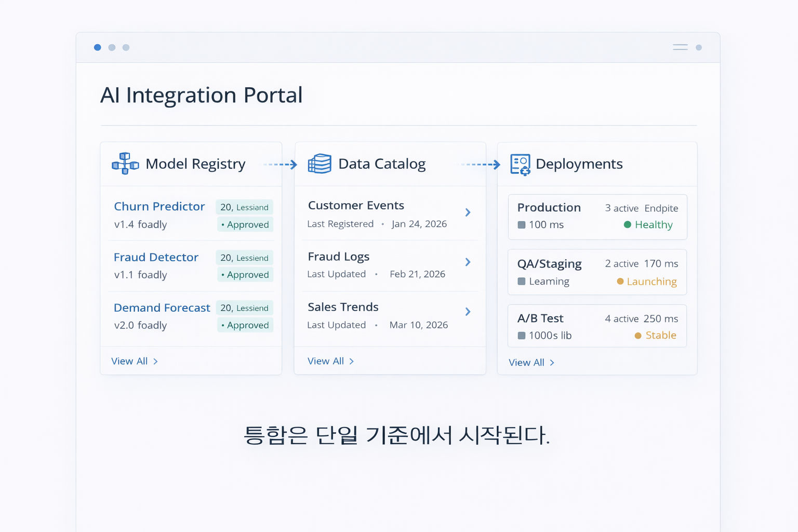Viewport: 798px width, 532px height.
Task: Open Fraud Detector model
Action: tap(156, 257)
